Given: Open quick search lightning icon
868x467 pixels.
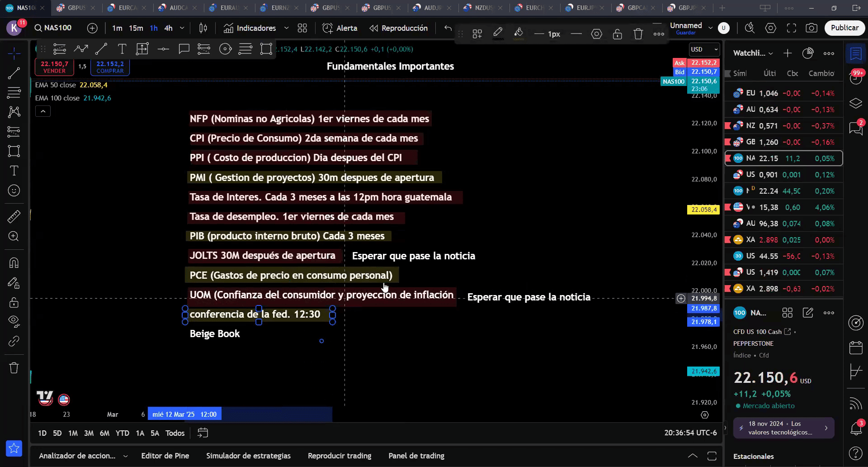Looking at the screenshot, I should pyautogui.click(x=750, y=28).
